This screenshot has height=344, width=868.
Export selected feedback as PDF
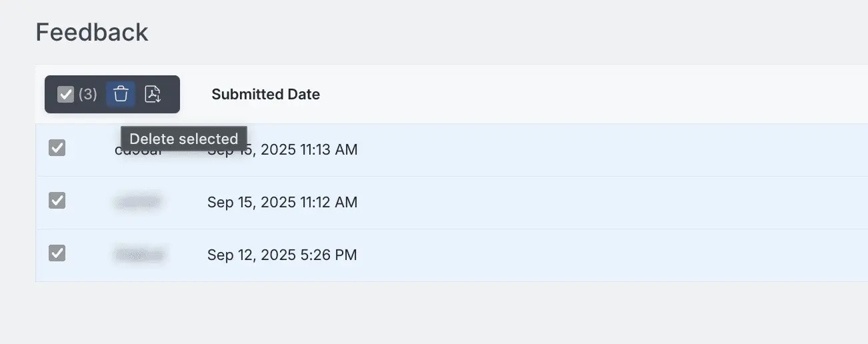point(153,94)
